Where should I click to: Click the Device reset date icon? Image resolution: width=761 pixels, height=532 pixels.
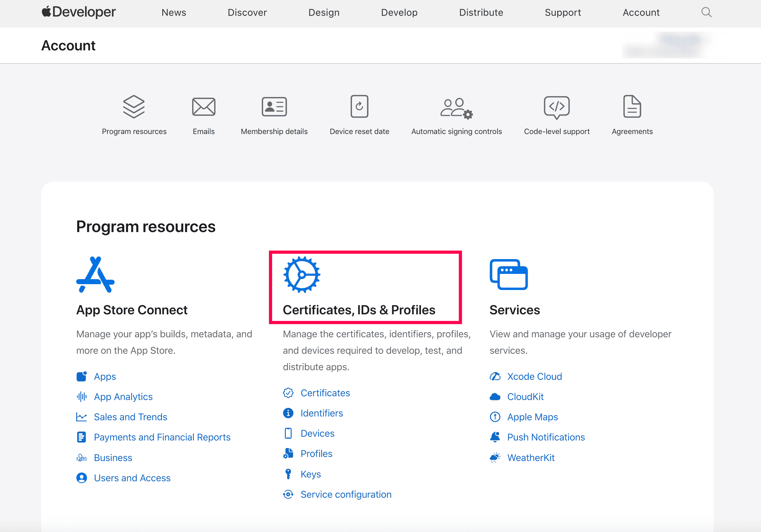point(359,107)
